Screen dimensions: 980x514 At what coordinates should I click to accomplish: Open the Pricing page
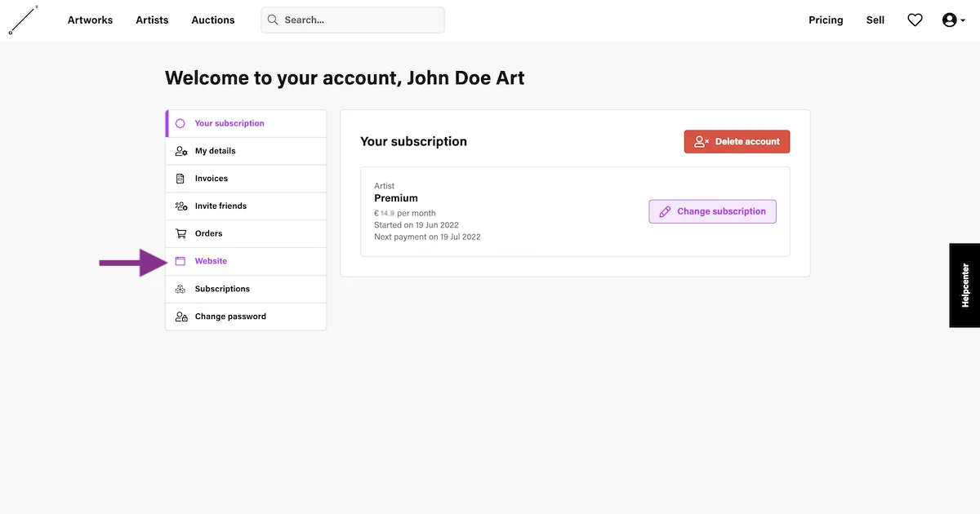[x=826, y=20]
